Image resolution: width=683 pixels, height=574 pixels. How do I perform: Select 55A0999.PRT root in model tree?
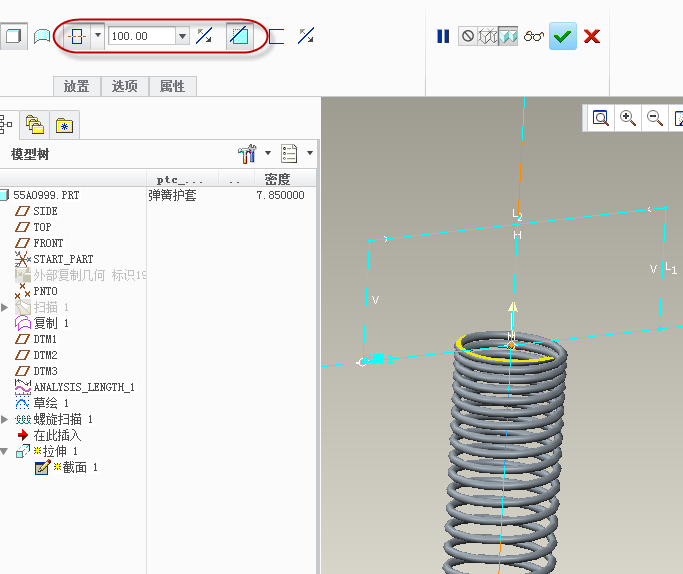(46, 195)
